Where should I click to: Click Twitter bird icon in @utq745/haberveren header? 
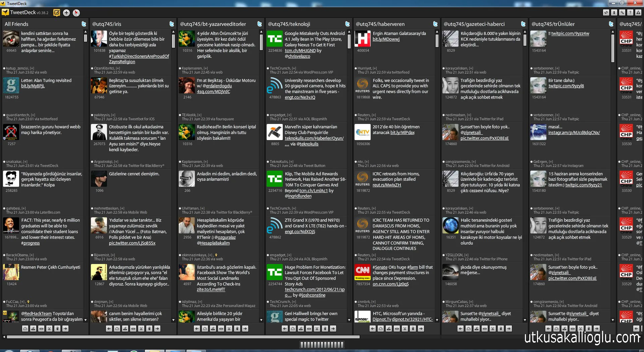tap(435, 24)
